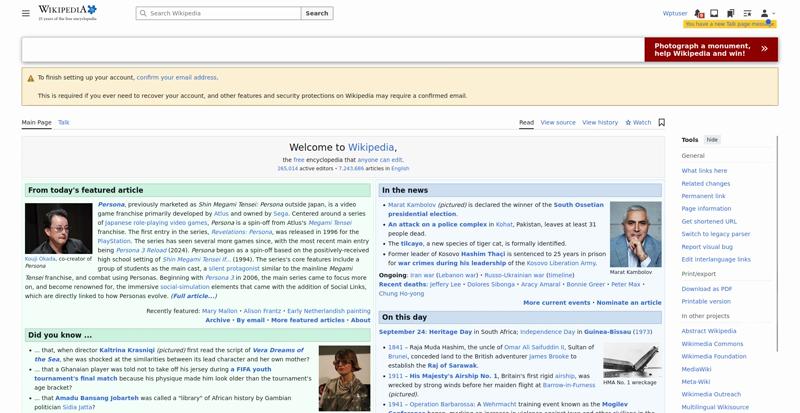The width and height of the screenshot is (800, 413).
Task: Open alerts bell notifications
Action: (x=699, y=13)
